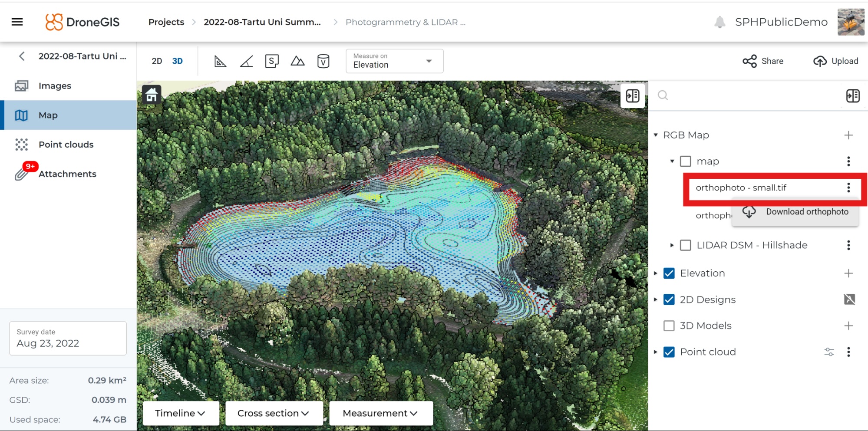This screenshot has width=868, height=431.
Task: Open the Measure on Elevation dropdown
Action: (x=394, y=61)
